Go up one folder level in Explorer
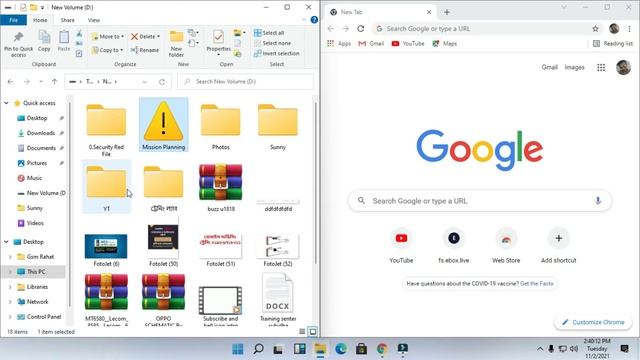Viewport: 640px width, 360px height. pyautogui.click(x=54, y=82)
